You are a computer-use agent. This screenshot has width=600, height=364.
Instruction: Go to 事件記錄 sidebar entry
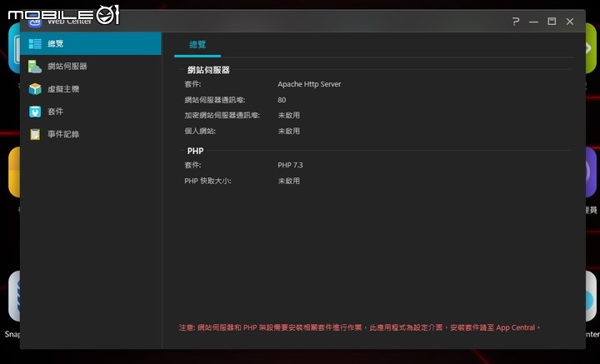click(x=91, y=134)
